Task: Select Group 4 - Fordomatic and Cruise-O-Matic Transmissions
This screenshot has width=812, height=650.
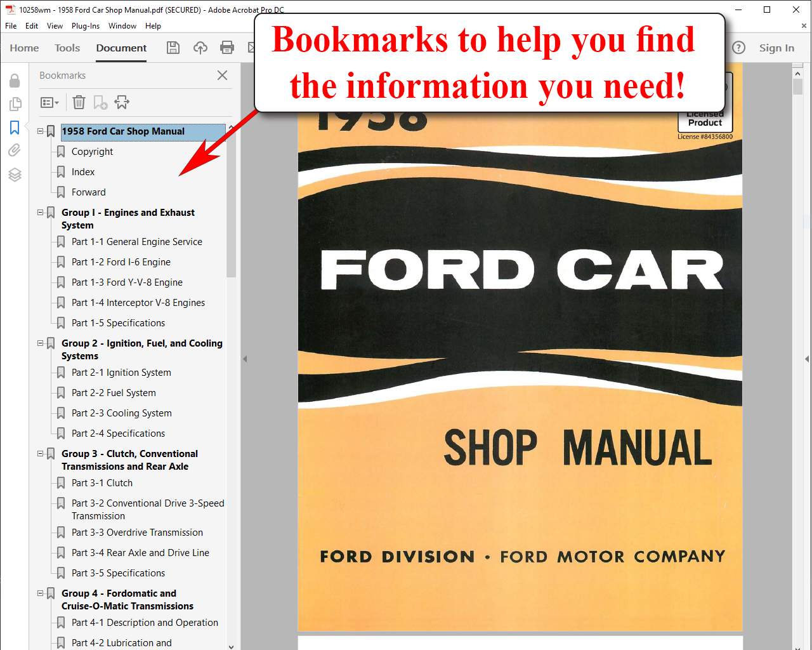Action: [x=128, y=600]
